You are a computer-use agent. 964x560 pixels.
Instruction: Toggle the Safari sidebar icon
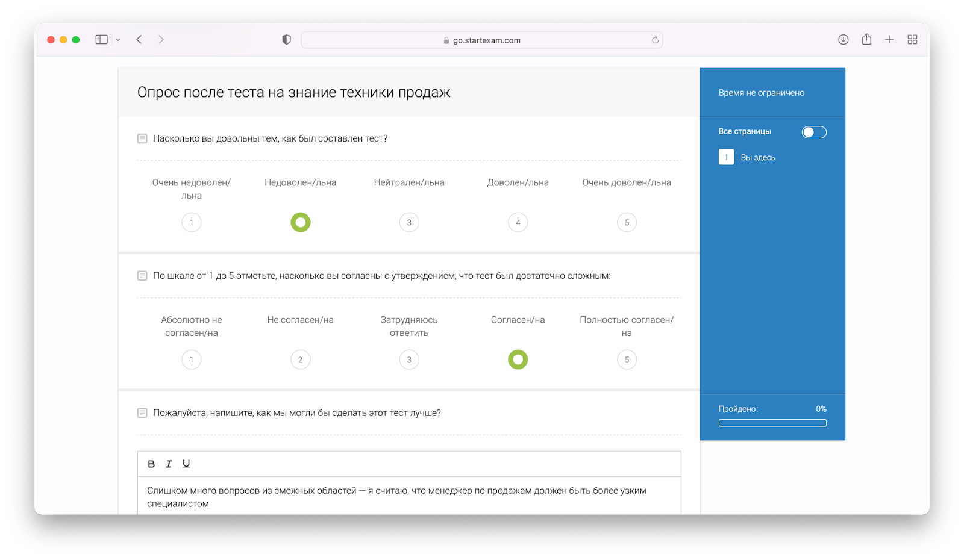(x=101, y=40)
